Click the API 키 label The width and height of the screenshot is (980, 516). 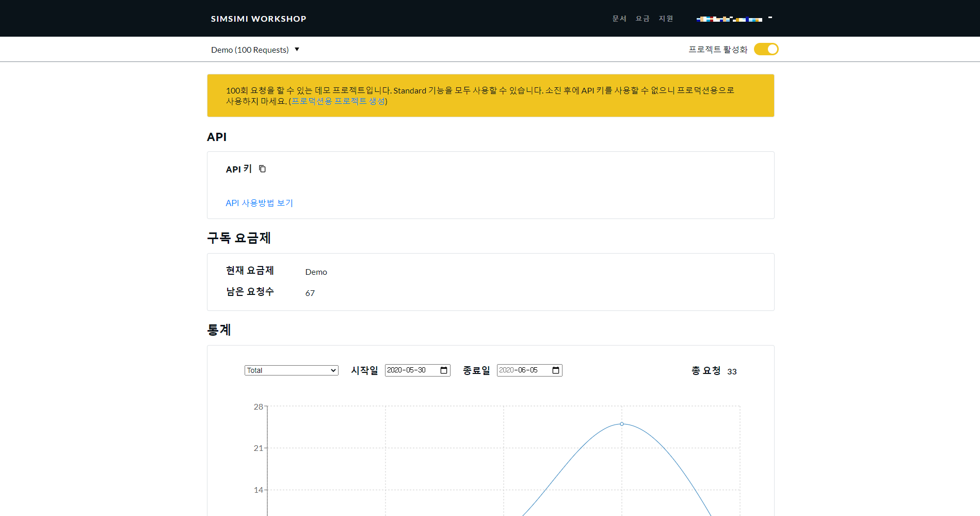[x=238, y=169]
